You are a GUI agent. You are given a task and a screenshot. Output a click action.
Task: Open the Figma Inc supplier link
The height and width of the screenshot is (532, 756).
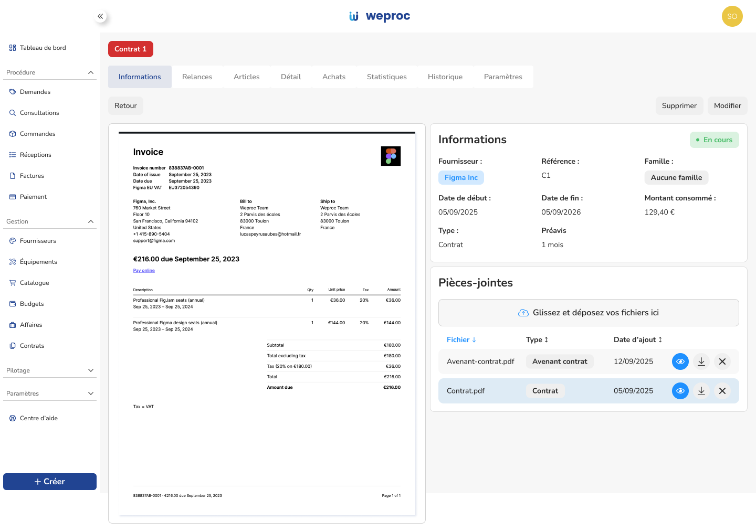click(461, 177)
